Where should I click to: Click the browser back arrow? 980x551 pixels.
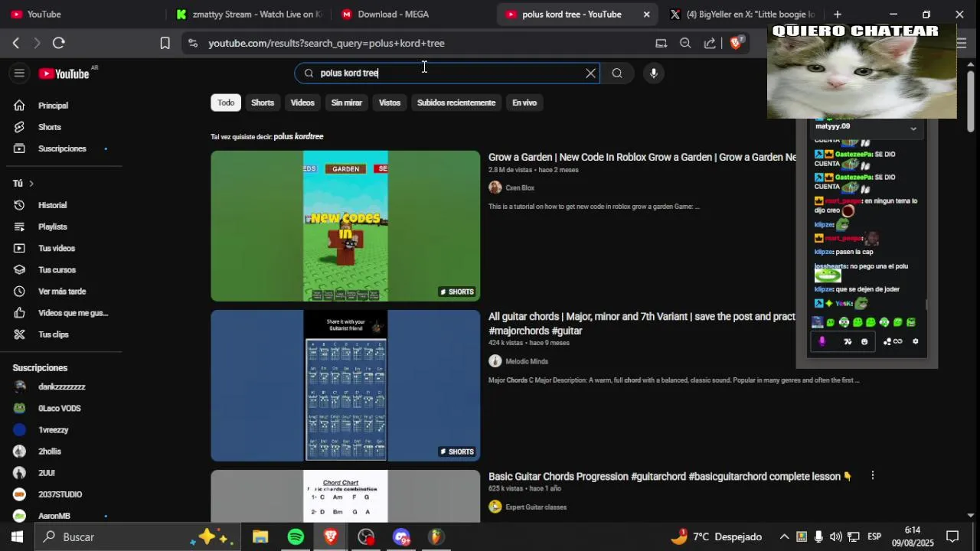pyautogui.click(x=15, y=44)
